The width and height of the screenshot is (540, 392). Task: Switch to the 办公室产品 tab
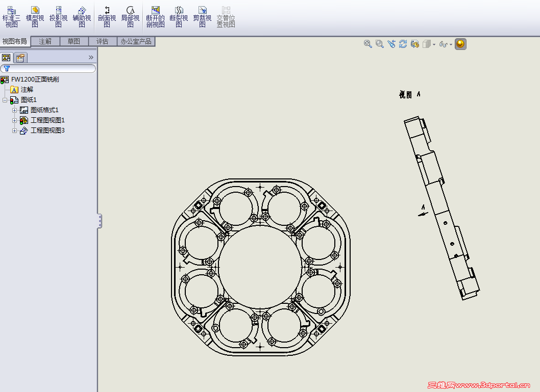(136, 41)
